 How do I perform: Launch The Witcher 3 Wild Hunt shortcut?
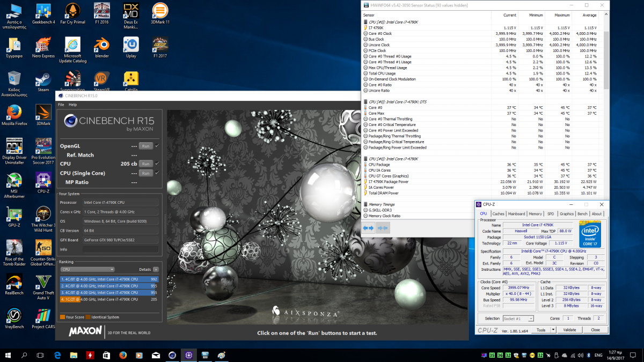point(43,219)
